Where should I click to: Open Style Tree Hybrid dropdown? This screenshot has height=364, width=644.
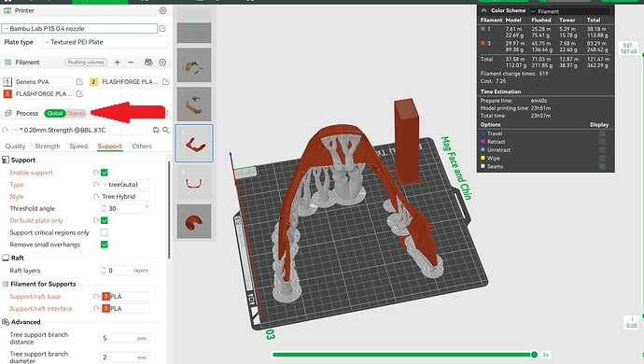click(x=125, y=196)
